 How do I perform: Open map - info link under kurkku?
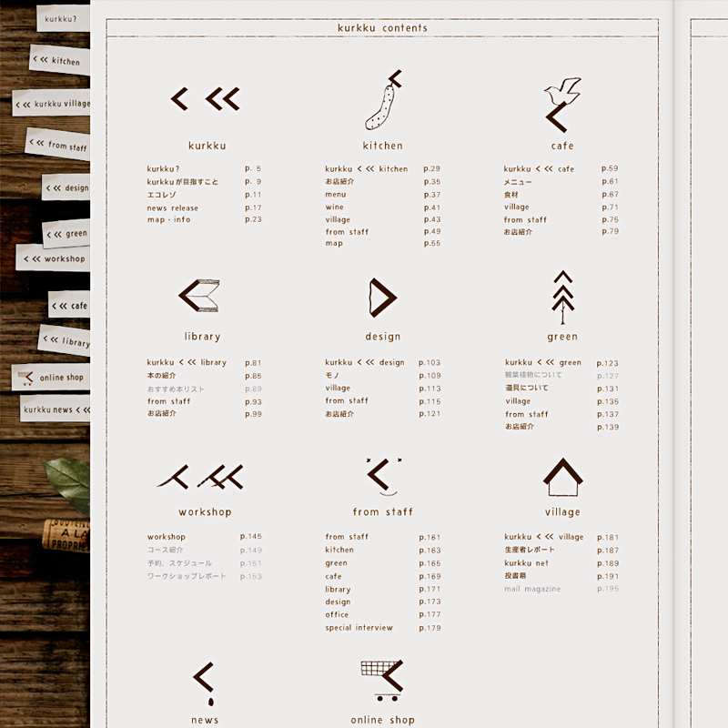tap(168, 219)
